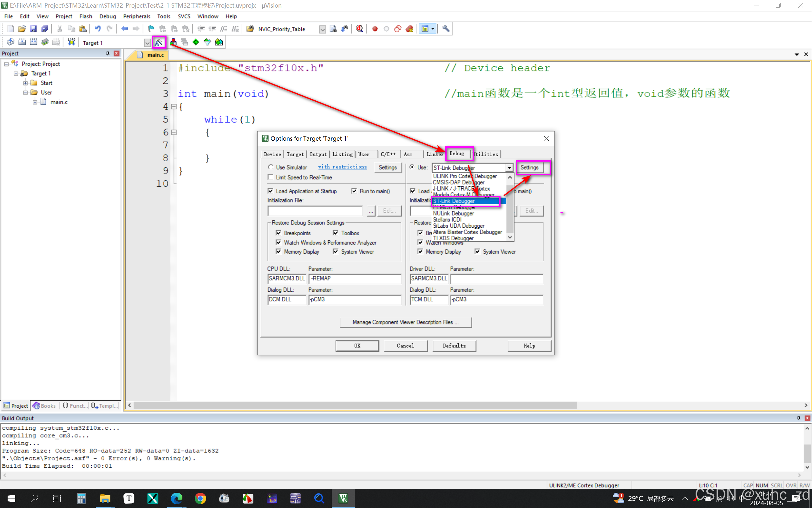Image resolution: width=812 pixels, height=508 pixels.
Task: Click Cancel in the Options dialog
Action: 405,346
